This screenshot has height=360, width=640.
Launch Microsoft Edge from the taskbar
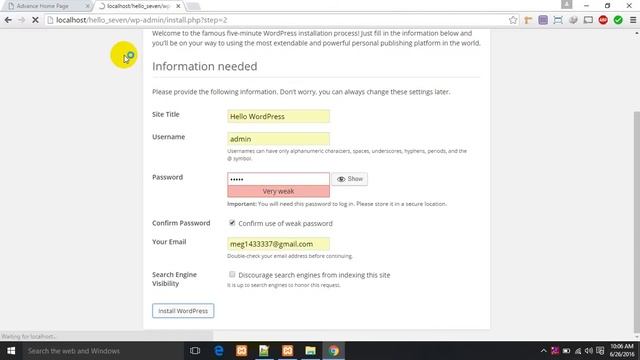pyautogui.click(x=219, y=351)
